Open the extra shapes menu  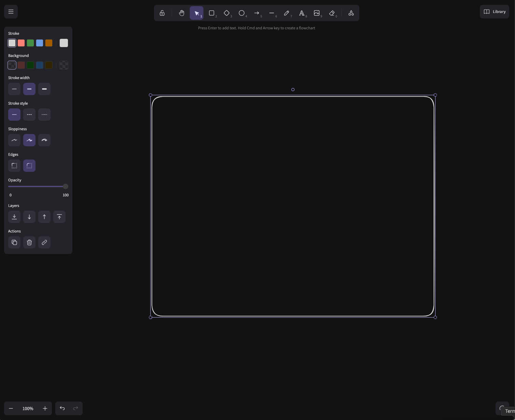351,13
